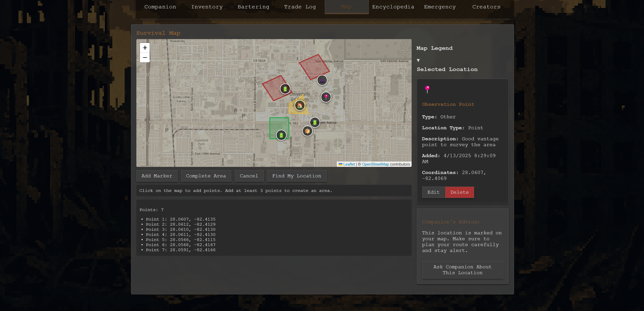644x311 pixels.
Task: Click the house shelter marker on map
Action: pyautogui.click(x=300, y=106)
